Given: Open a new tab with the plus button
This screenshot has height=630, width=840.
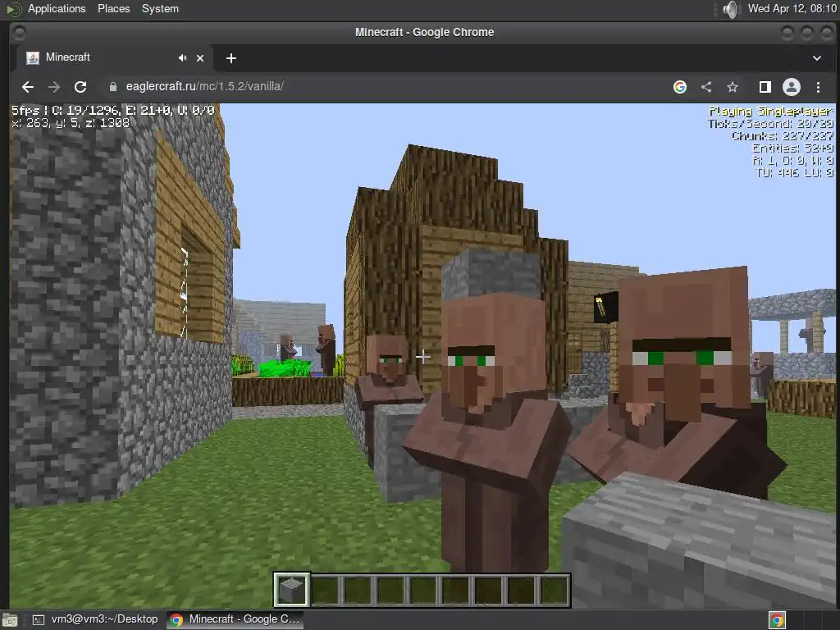Looking at the screenshot, I should (231, 58).
